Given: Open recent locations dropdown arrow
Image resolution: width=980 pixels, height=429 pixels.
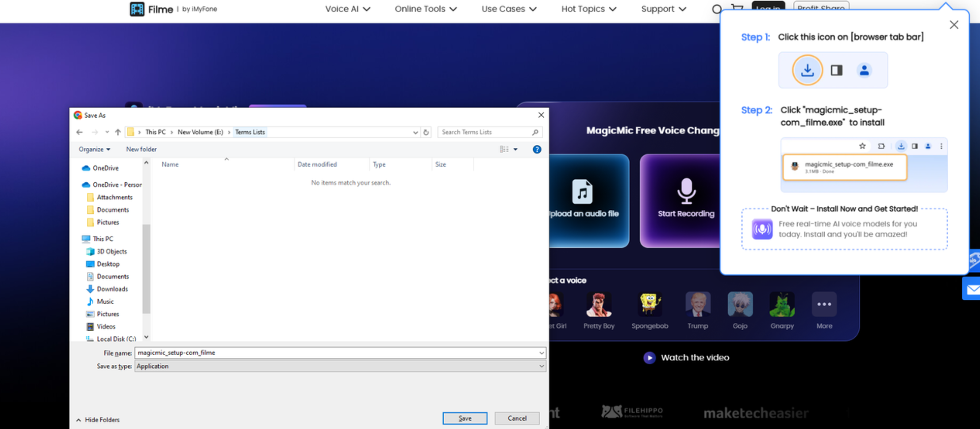Looking at the screenshot, I should 107,132.
